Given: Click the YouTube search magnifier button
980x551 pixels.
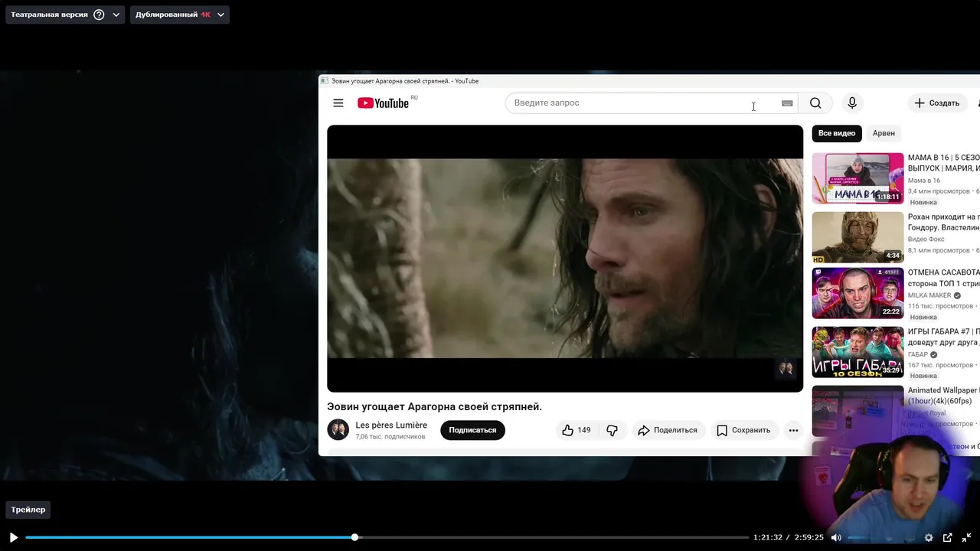Looking at the screenshot, I should [x=815, y=103].
